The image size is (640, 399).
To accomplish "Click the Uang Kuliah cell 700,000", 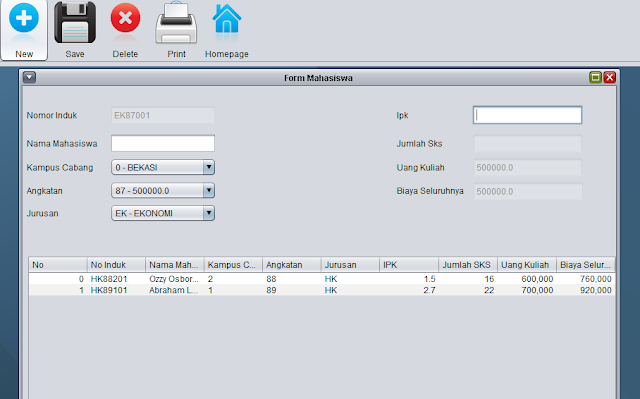I will [527, 290].
